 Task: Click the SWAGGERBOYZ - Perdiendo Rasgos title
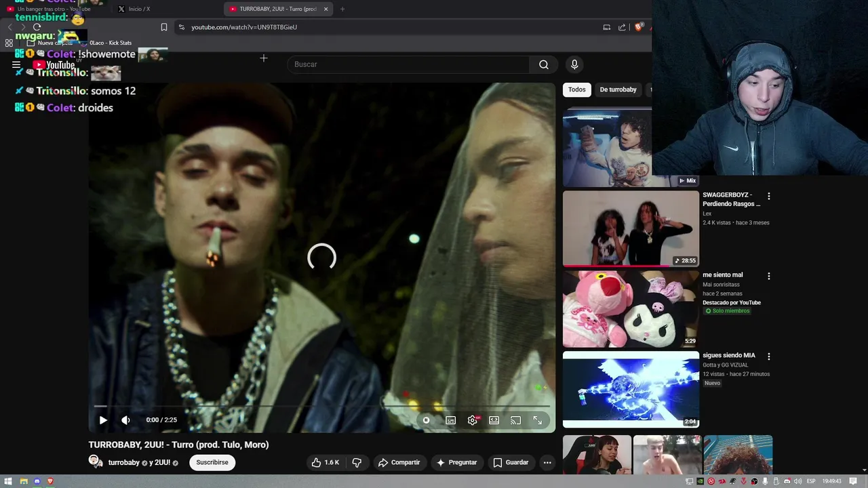(x=732, y=199)
